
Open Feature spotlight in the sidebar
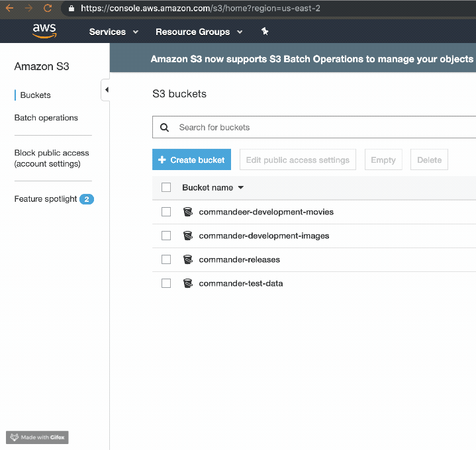point(46,199)
